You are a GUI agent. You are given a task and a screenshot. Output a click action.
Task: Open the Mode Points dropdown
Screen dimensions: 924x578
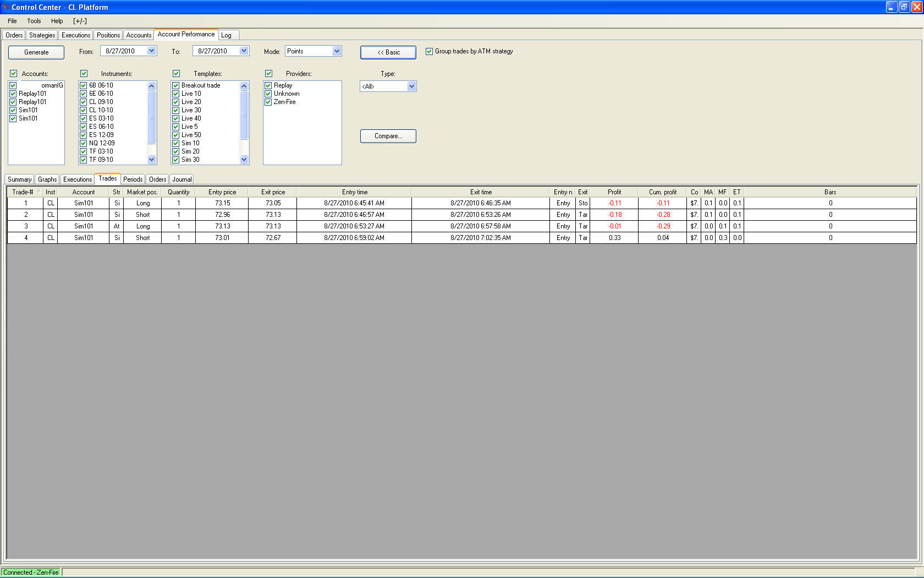pyautogui.click(x=337, y=51)
